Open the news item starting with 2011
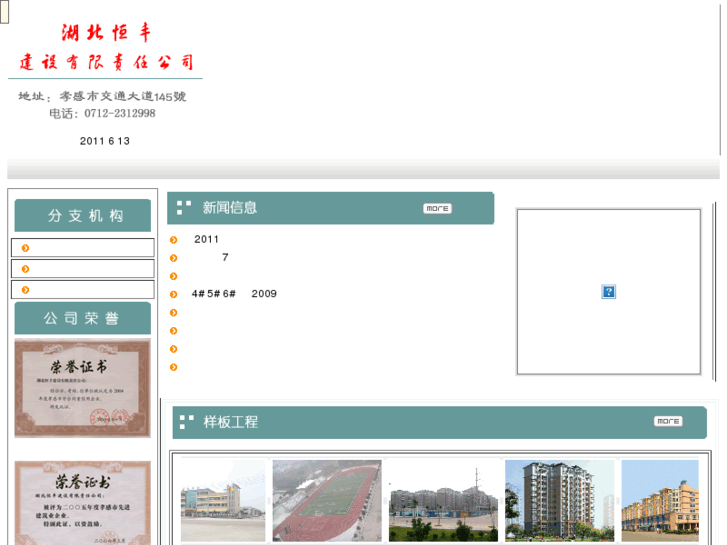The image size is (727, 545). point(206,239)
